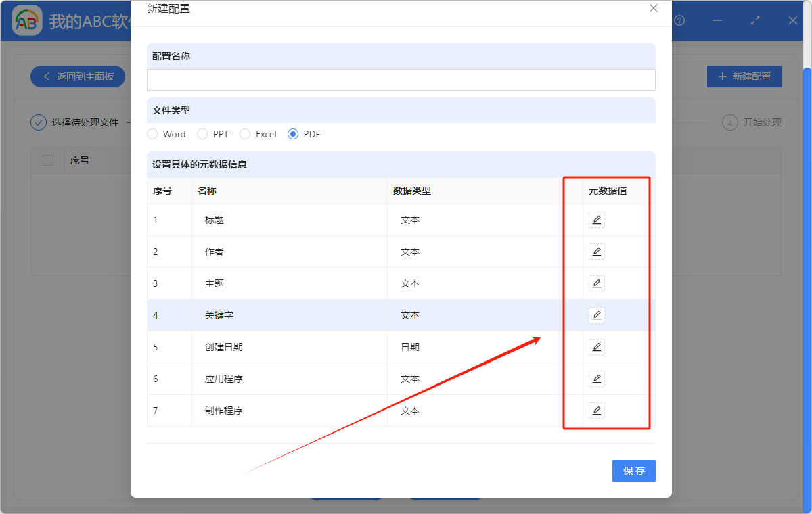Open the help question mark icon
The height and width of the screenshot is (514, 812).
[x=679, y=21]
